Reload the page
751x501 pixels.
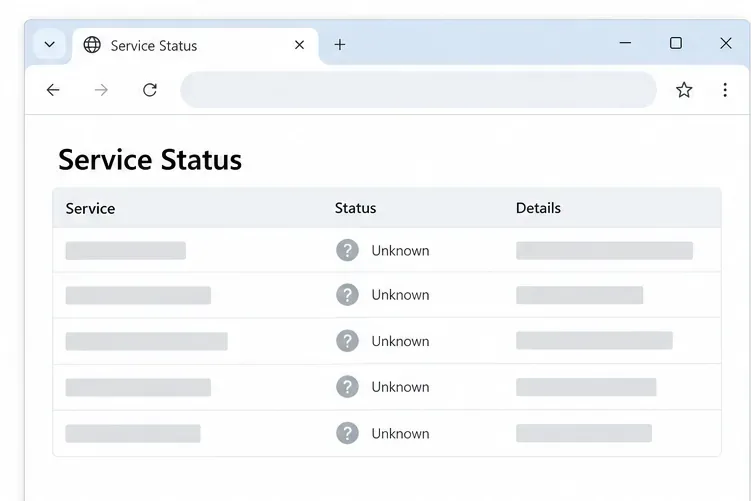[x=150, y=90]
